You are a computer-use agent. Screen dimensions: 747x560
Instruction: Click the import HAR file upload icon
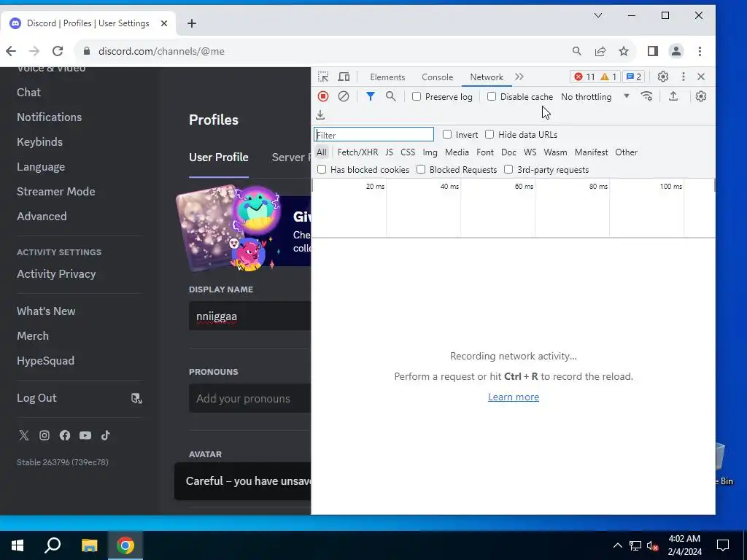(673, 96)
